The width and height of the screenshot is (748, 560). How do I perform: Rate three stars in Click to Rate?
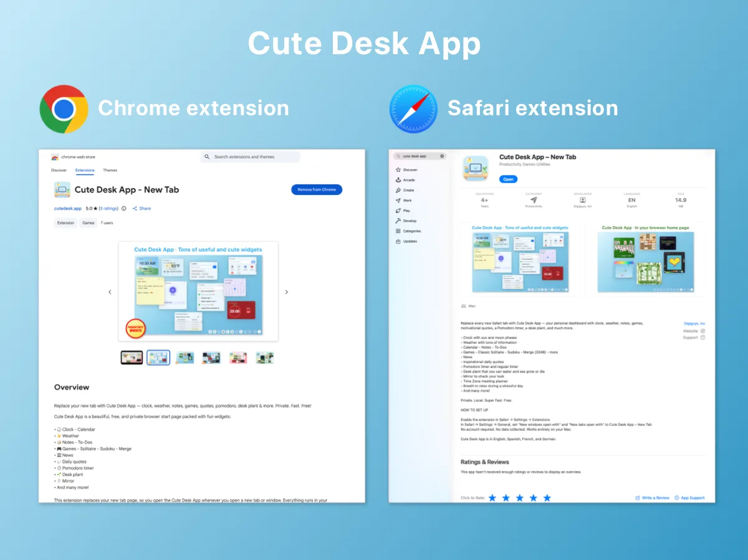point(520,498)
